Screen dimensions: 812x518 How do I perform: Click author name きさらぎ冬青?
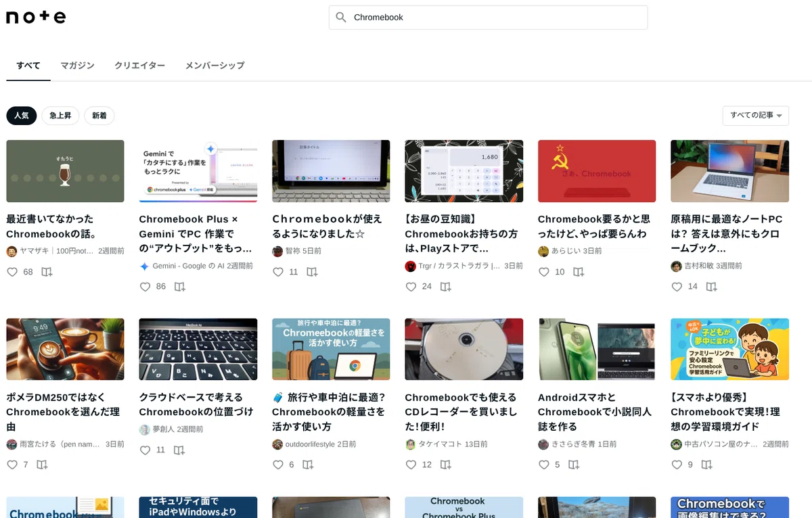pos(574,445)
